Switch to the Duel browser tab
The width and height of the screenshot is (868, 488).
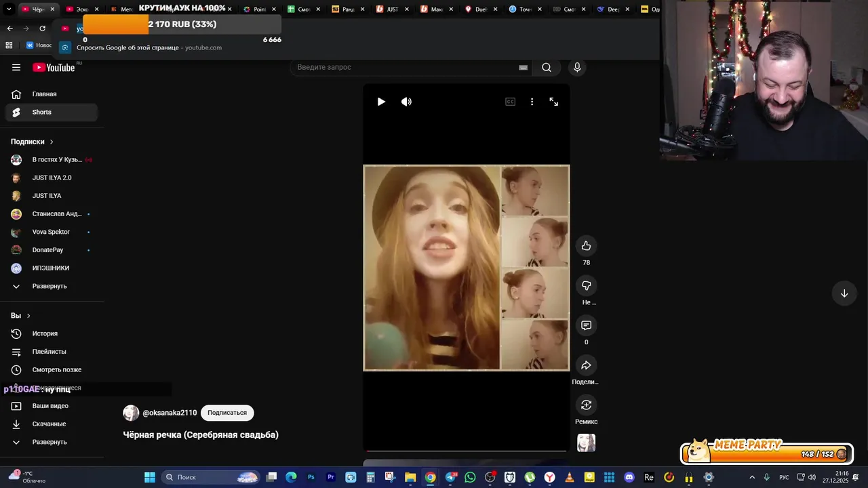481,9
